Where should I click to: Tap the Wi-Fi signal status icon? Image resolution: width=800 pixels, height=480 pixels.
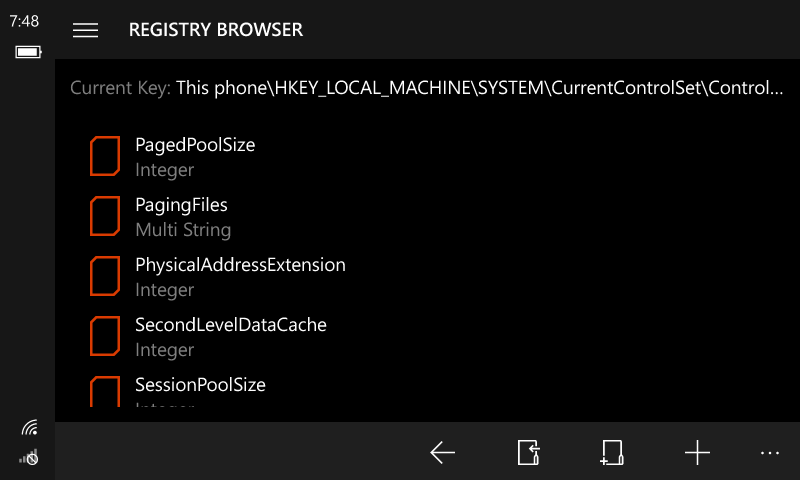tap(29, 428)
